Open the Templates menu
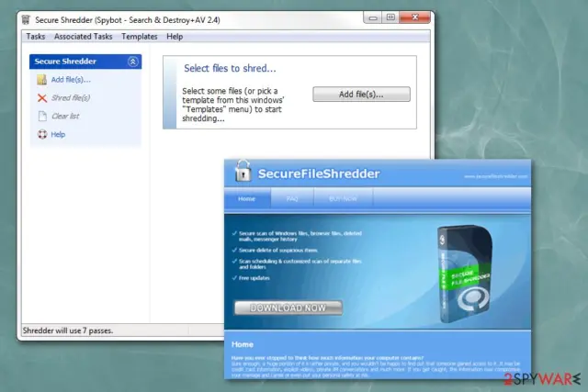 click(x=140, y=37)
